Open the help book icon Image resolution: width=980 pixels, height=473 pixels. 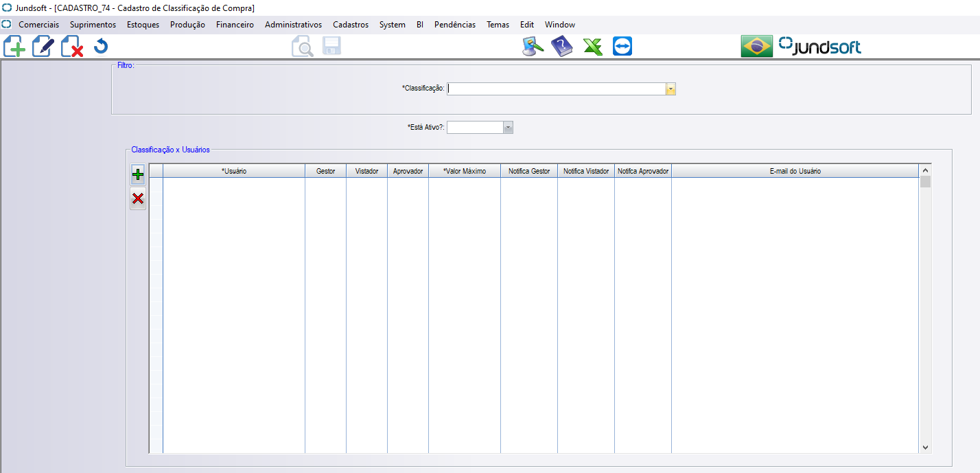point(562,47)
